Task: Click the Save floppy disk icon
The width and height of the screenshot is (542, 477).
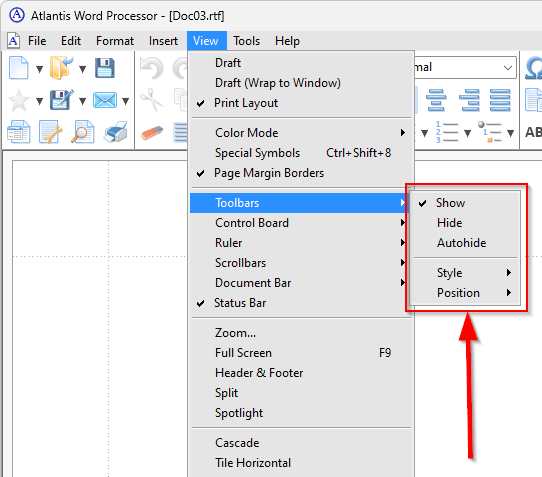Action: point(105,68)
